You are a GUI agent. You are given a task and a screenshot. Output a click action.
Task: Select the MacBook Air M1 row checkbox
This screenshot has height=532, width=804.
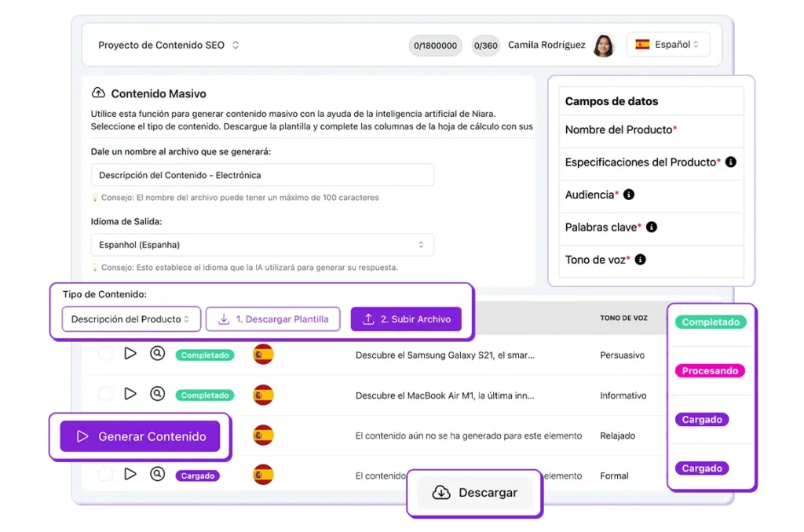coord(105,394)
